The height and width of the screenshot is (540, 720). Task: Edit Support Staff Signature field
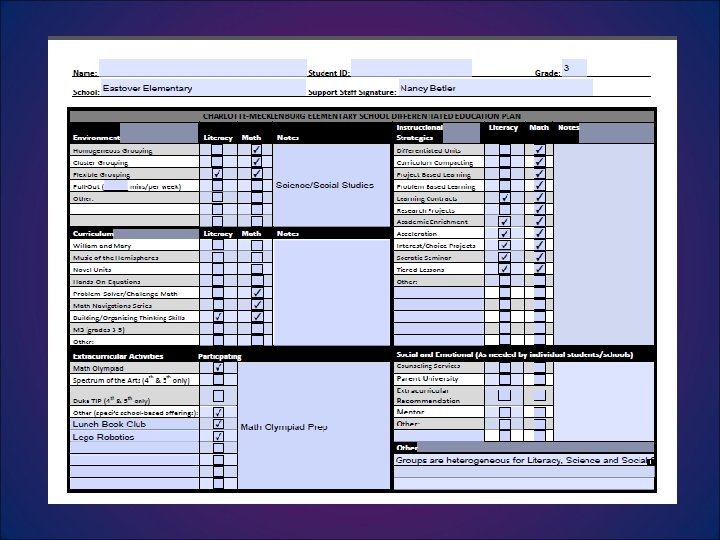pyautogui.click(x=495, y=87)
